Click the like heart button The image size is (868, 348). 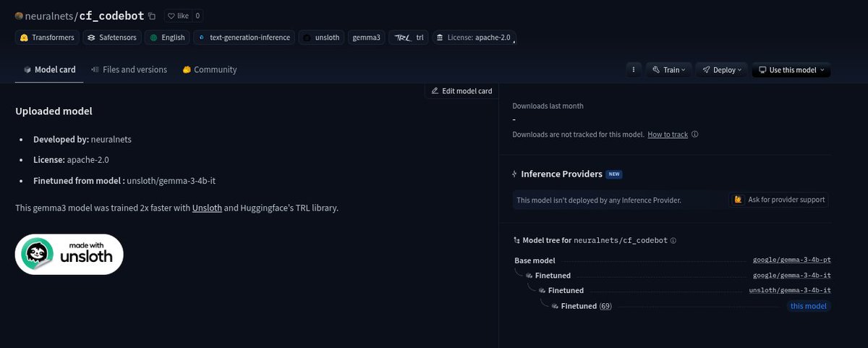tap(178, 15)
